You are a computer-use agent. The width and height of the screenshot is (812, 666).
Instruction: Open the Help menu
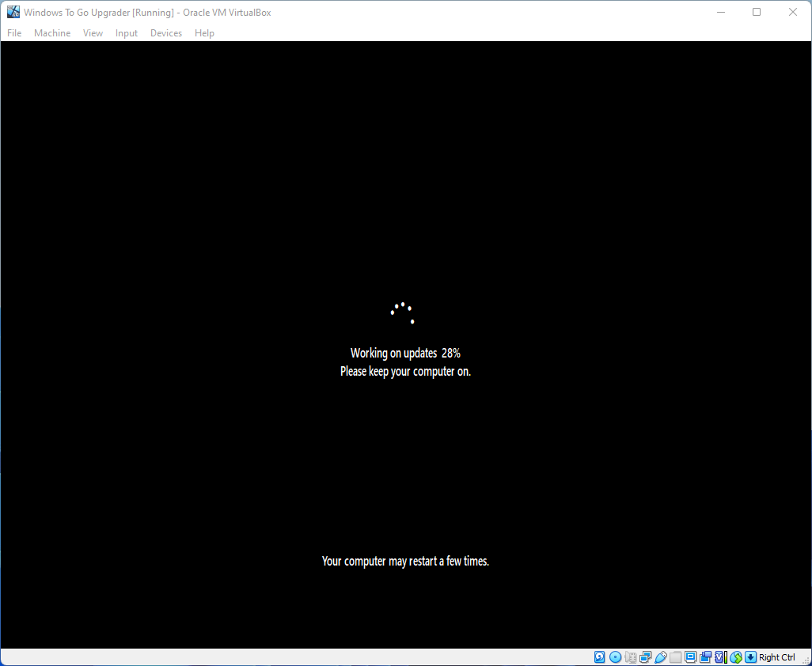tap(204, 33)
